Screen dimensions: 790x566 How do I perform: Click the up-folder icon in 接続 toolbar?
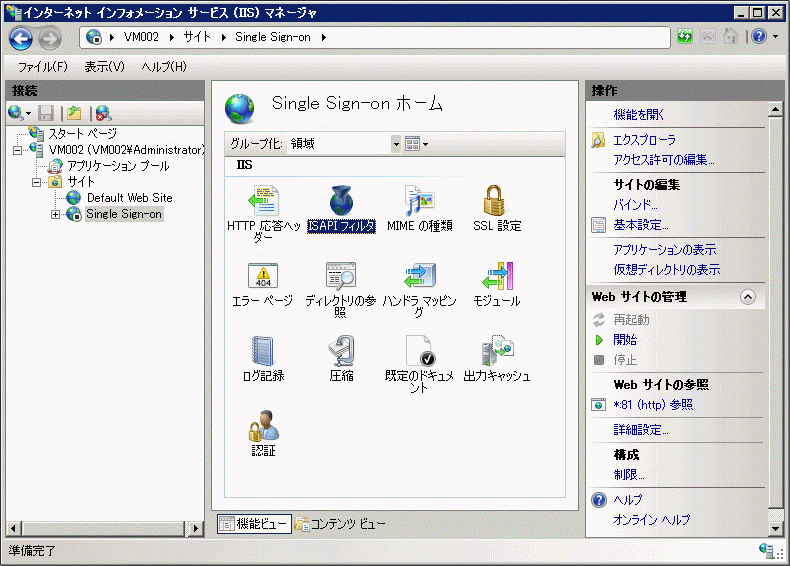(x=75, y=113)
